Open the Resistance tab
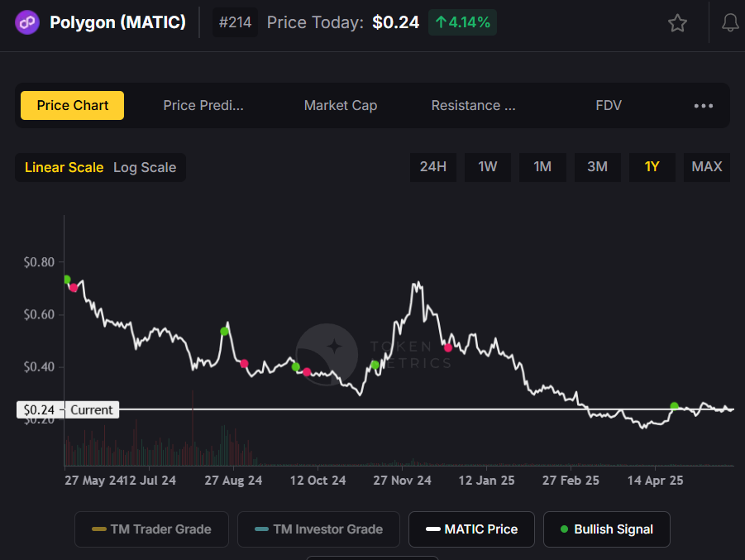 tap(473, 106)
